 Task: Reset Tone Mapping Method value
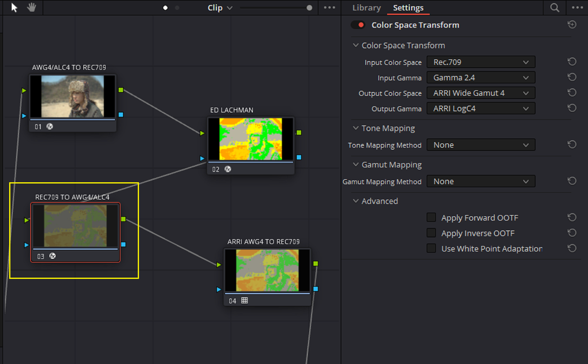pos(572,145)
